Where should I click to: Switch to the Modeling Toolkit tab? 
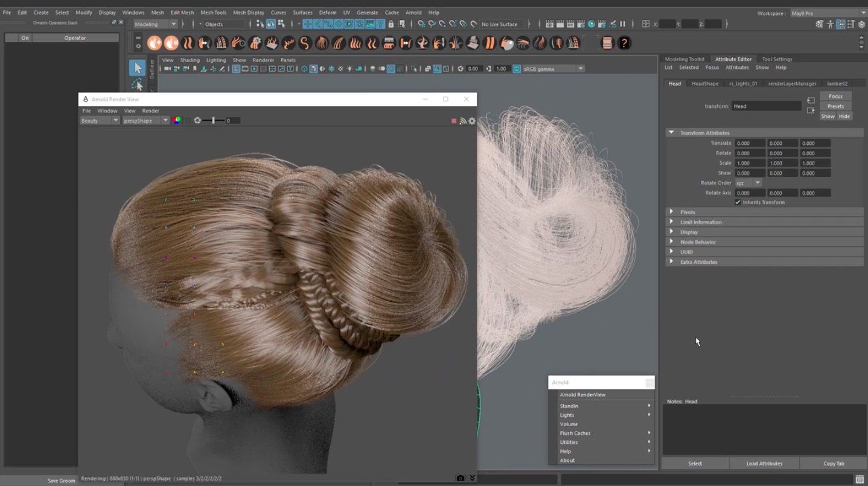(x=685, y=59)
